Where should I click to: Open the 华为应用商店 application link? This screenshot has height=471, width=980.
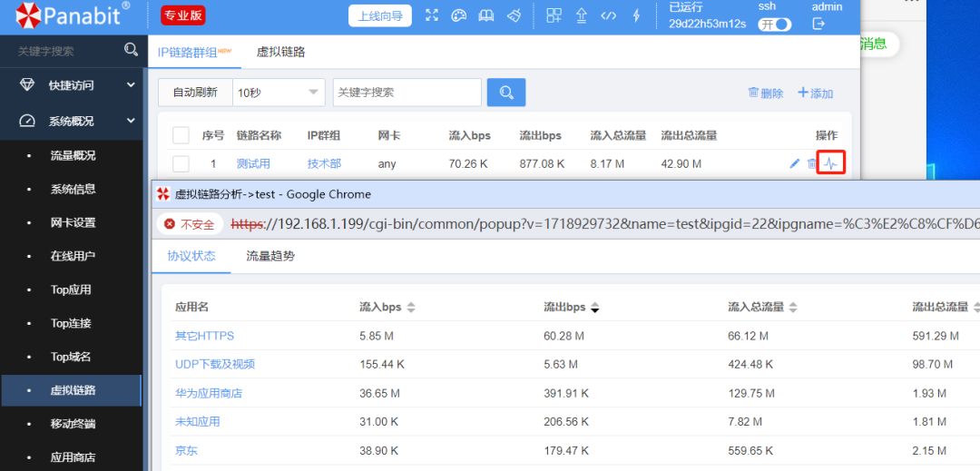(x=208, y=394)
